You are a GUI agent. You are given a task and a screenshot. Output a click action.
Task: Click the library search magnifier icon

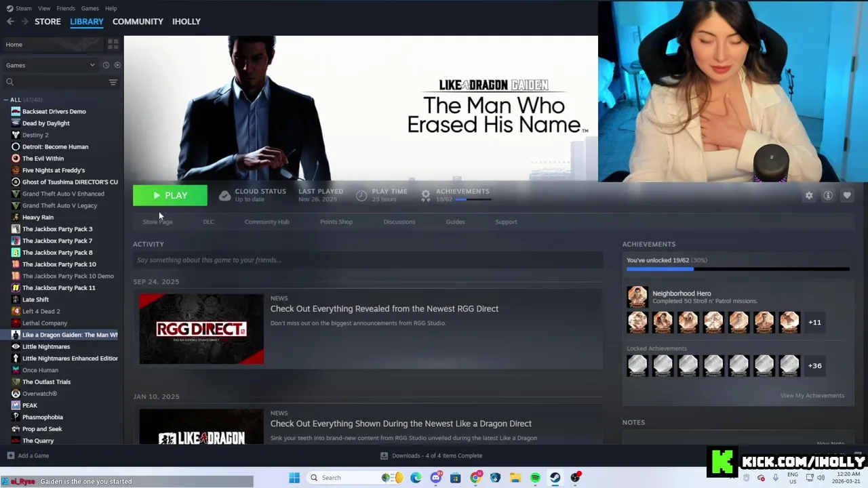coord(9,82)
